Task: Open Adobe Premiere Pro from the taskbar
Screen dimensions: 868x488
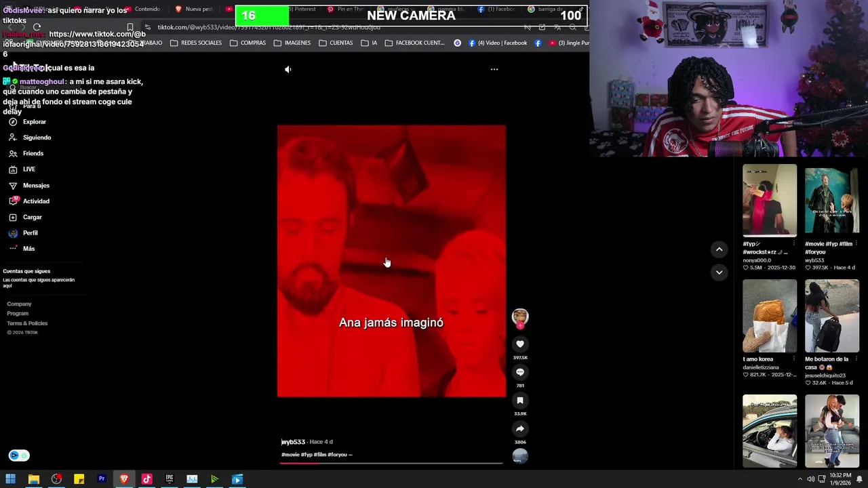Action: (102, 479)
